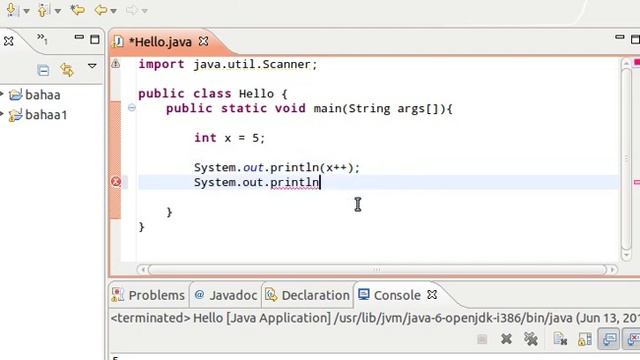Screen dimensions: 640x360
Task: Show hidden views list (»1)
Action: tap(42, 40)
